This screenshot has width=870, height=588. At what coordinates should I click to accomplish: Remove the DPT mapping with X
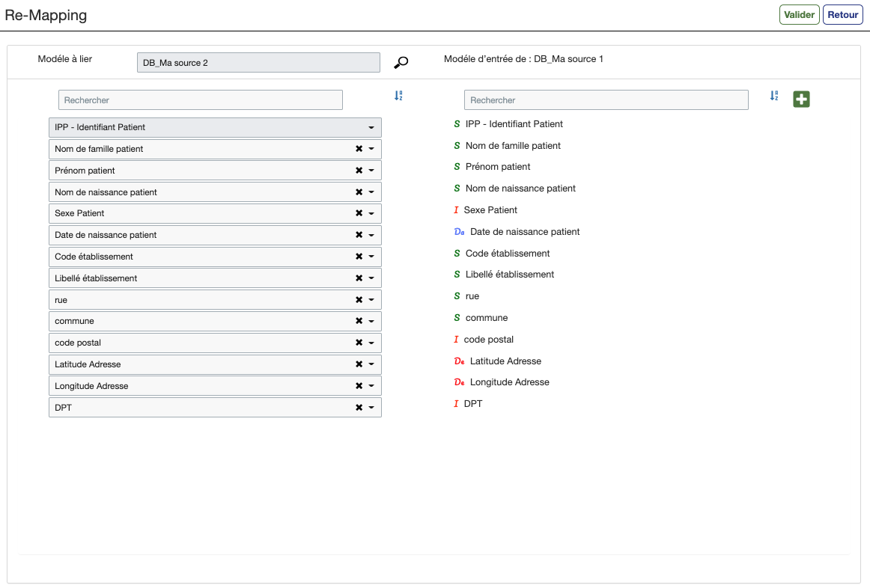click(x=359, y=408)
